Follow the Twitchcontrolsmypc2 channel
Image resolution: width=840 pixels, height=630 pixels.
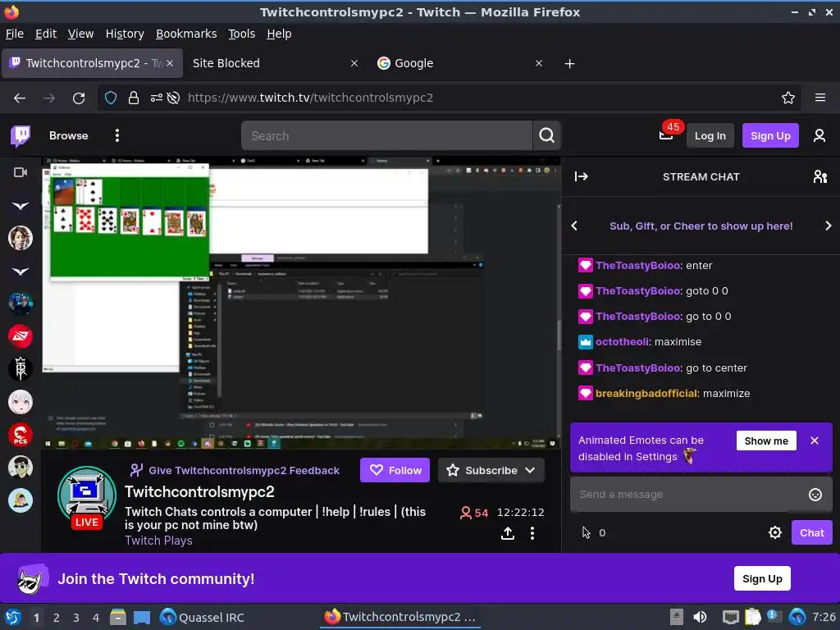pyautogui.click(x=395, y=470)
